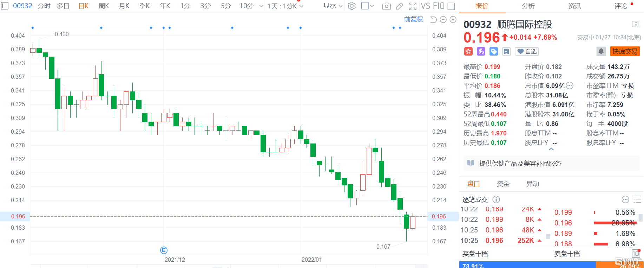Reset chart view with undo arrow
The image size is (644, 268).
pyautogui.click(x=433, y=20)
